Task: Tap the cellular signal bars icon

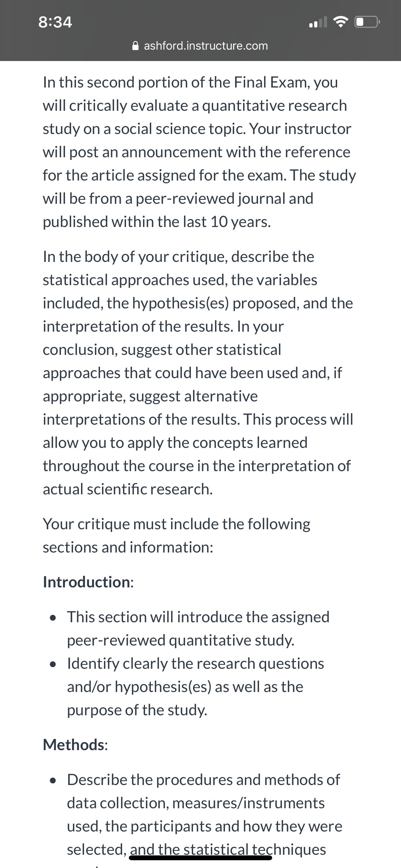Action: (x=318, y=22)
